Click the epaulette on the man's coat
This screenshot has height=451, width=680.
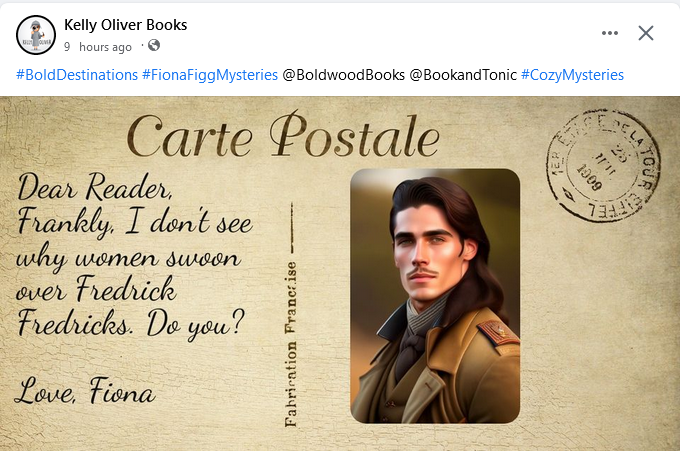(498, 333)
